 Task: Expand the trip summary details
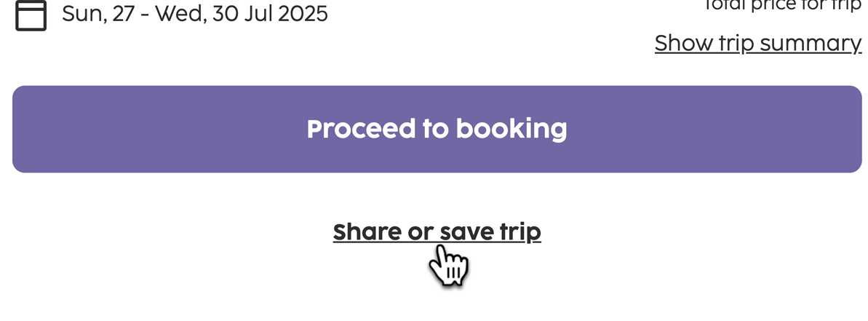[758, 43]
